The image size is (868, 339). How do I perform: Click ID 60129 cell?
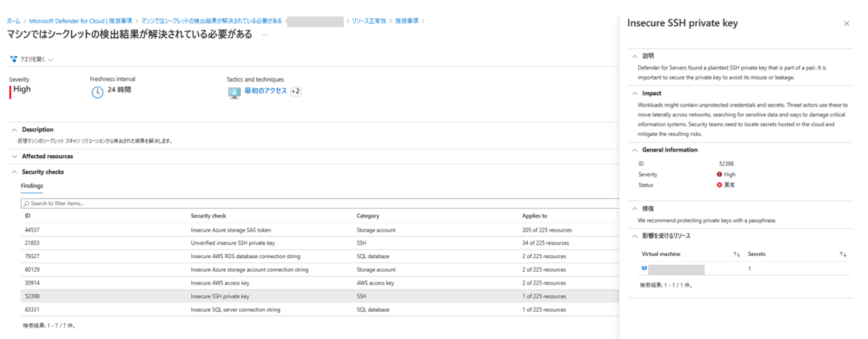click(x=32, y=270)
